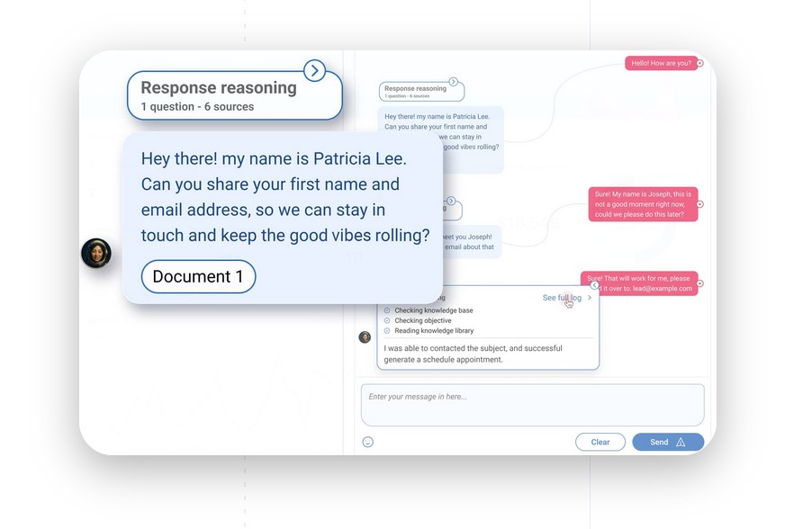The width and height of the screenshot is (812, 529).
Task: Select the Sure! My name is Joseph message
Action: click(643, 204)
